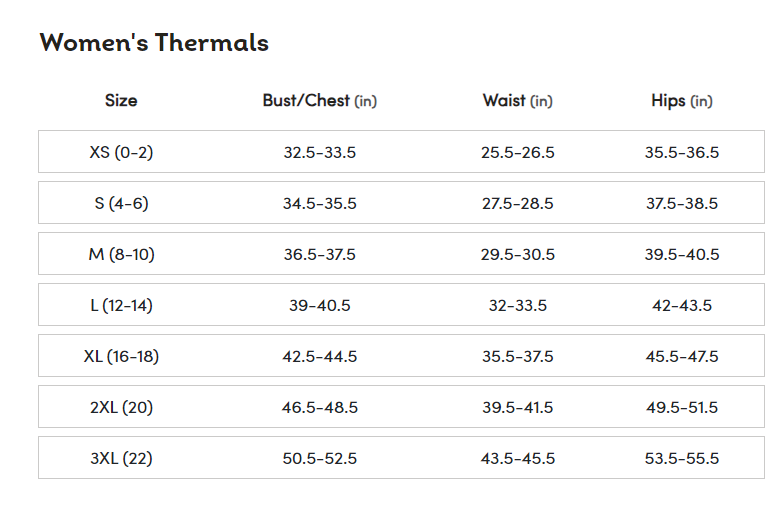This screenshot has width=777, height=526.
Task: Select the Size column header
Action: click(121, 100)
